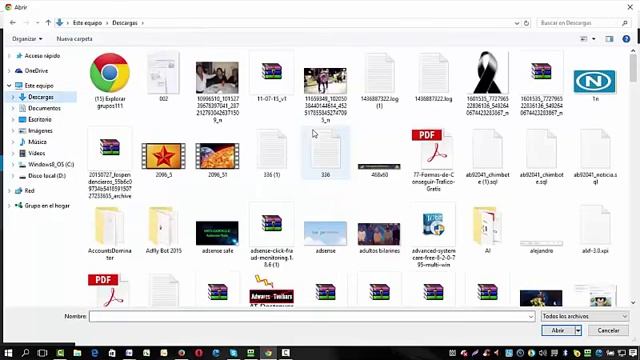This screenshot has height=360, width=640.
Task: Select the file 1436887322.log (1)
Action: tap(379, 80)
